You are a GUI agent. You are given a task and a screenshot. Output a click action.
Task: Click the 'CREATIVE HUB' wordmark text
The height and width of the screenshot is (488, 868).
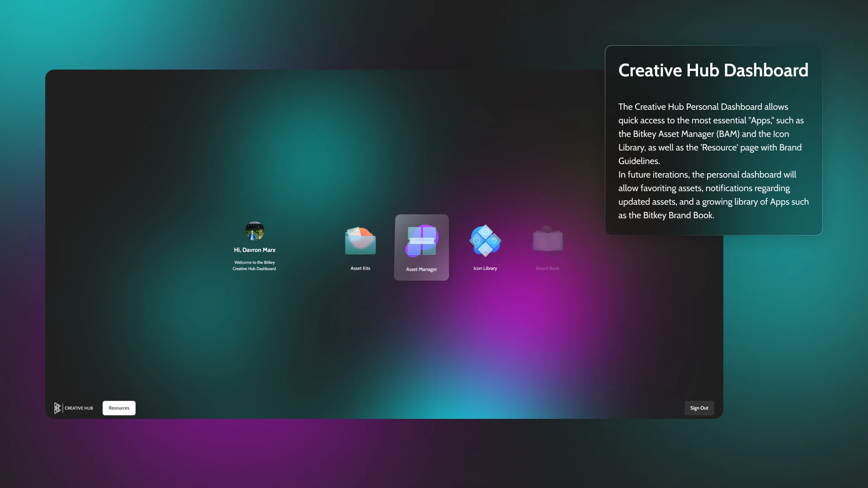pos(79,408)
